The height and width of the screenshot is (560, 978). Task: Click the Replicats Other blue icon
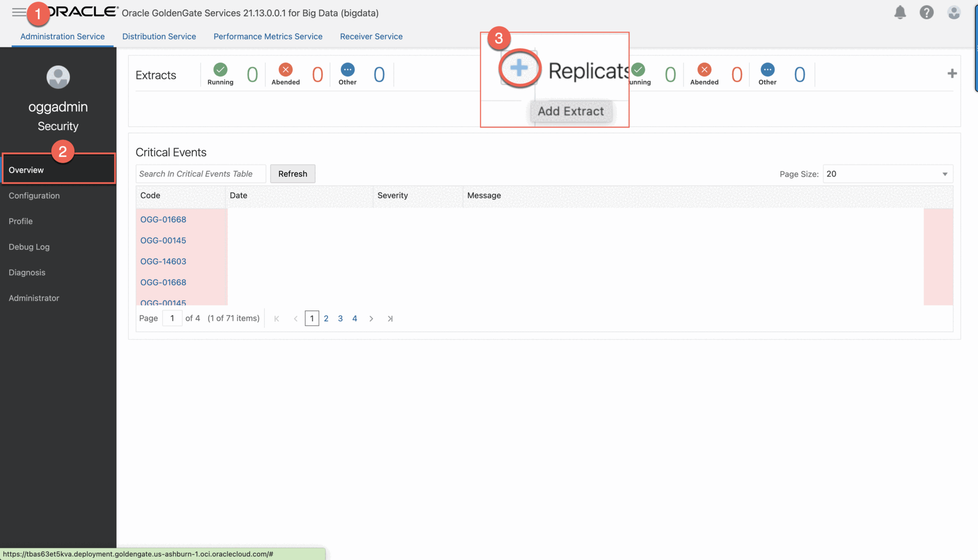pos(767,69)
